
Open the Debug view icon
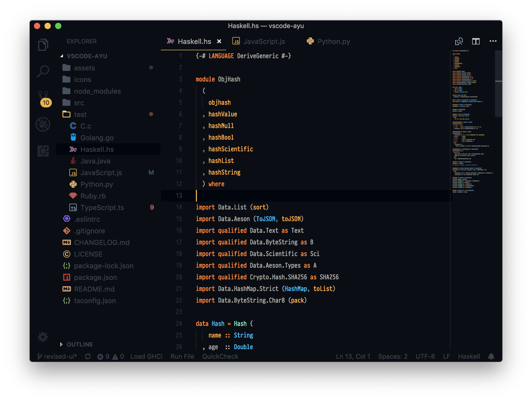(43, 124)
